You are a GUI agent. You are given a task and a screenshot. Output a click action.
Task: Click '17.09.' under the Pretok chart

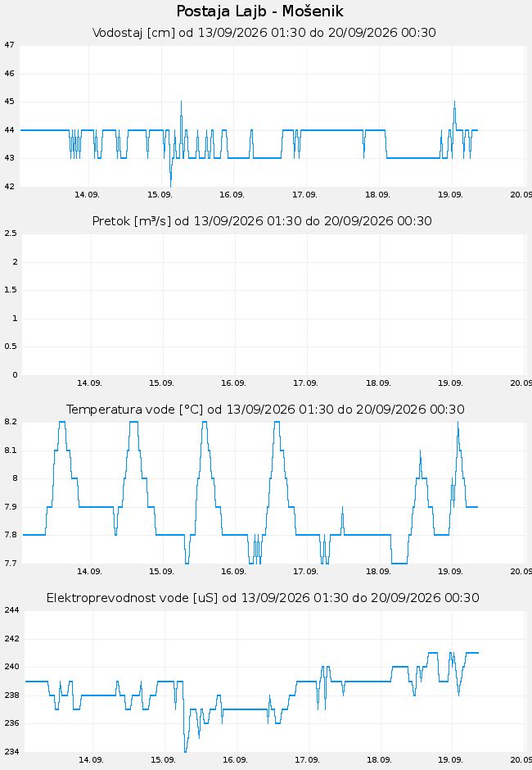tap(305, 383)
